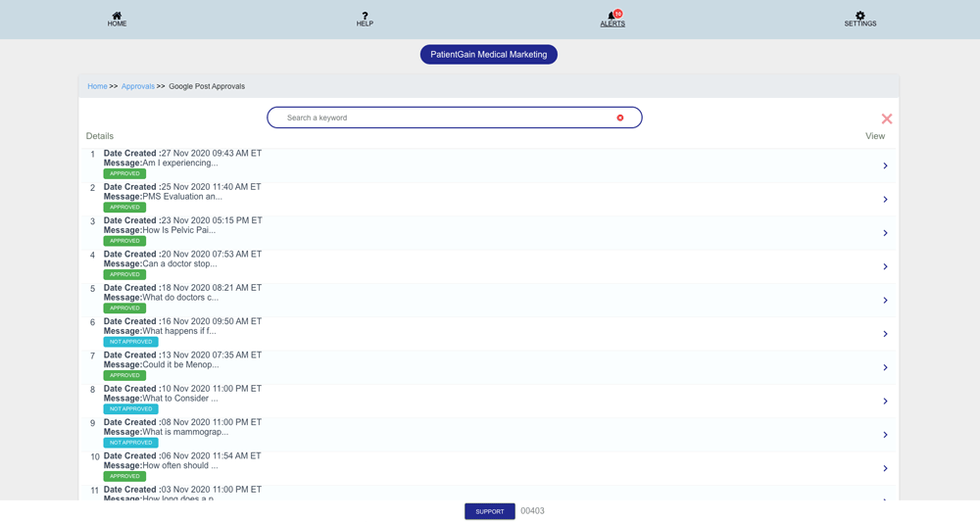Focus the Search a keyword field
Viewport: 980px width, 522px height.
[x=455, y=118]
